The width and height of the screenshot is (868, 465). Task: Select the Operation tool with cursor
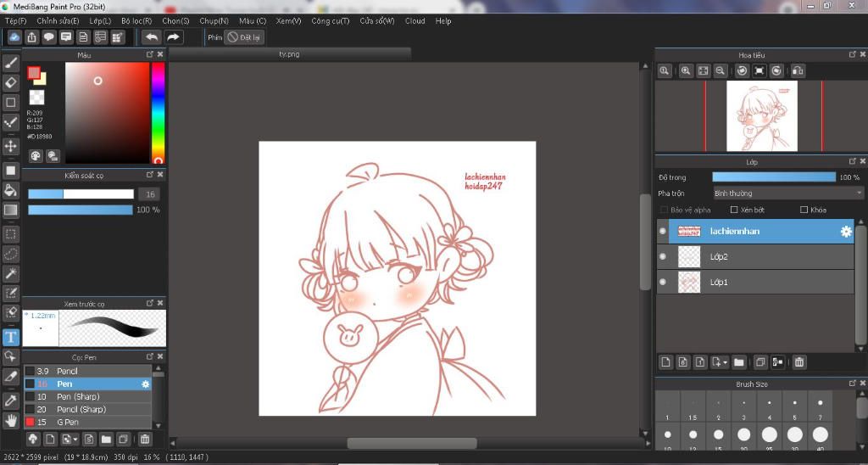tap(10, 356)
